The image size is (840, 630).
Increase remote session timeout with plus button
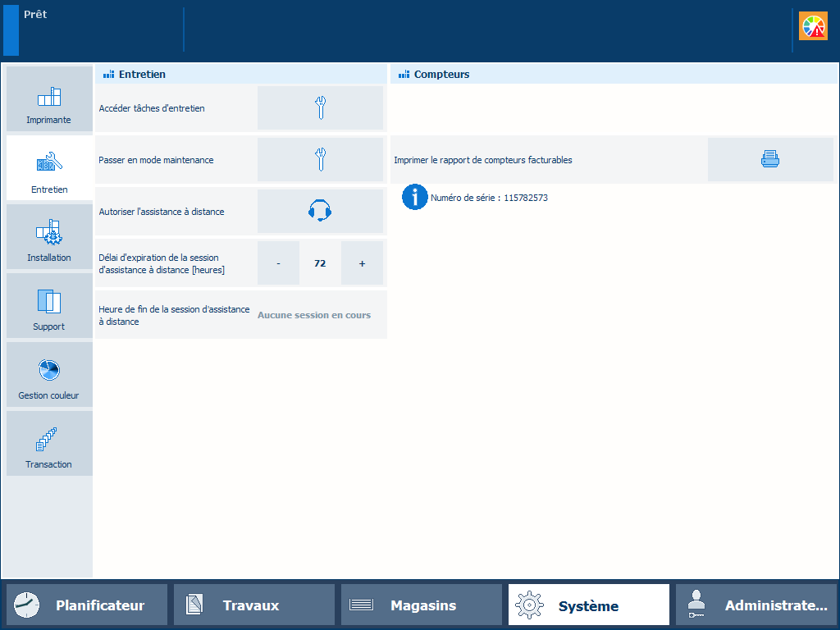[x=362, y=263]
